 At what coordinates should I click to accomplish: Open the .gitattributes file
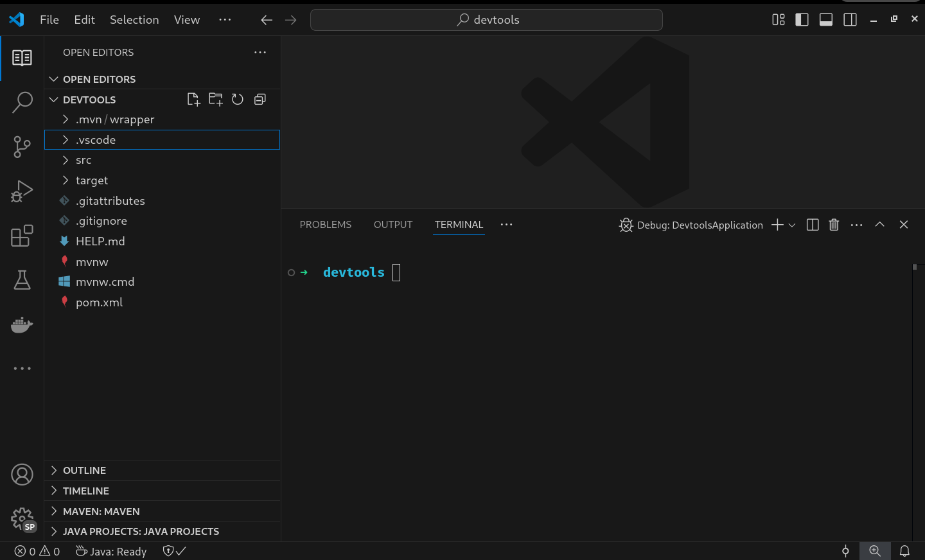pyautogui.click(x=162, y=201)
